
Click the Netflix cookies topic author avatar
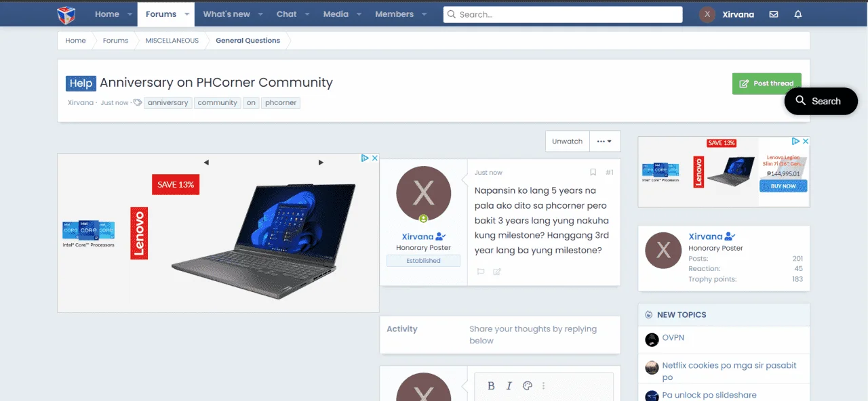point(652,367)
